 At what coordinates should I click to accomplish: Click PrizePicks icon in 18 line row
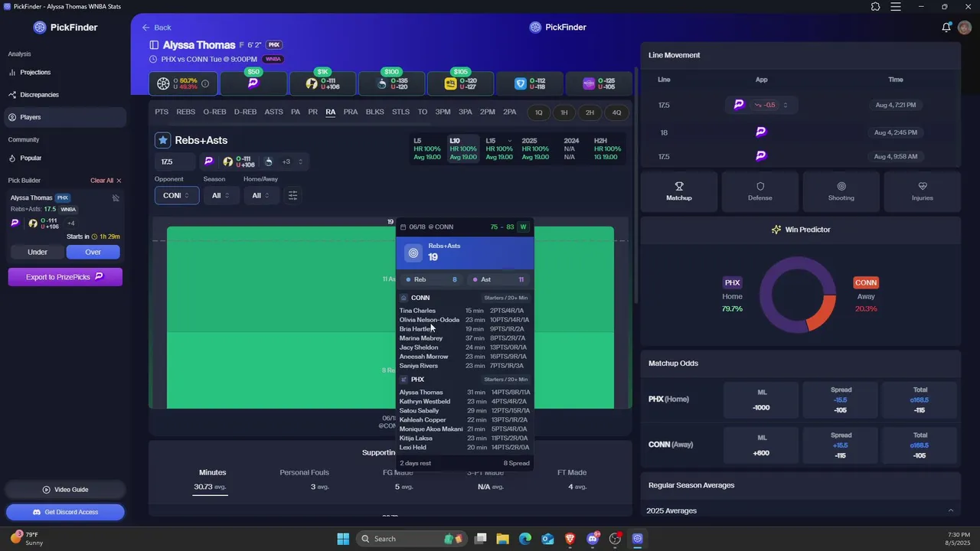(760, 132)
